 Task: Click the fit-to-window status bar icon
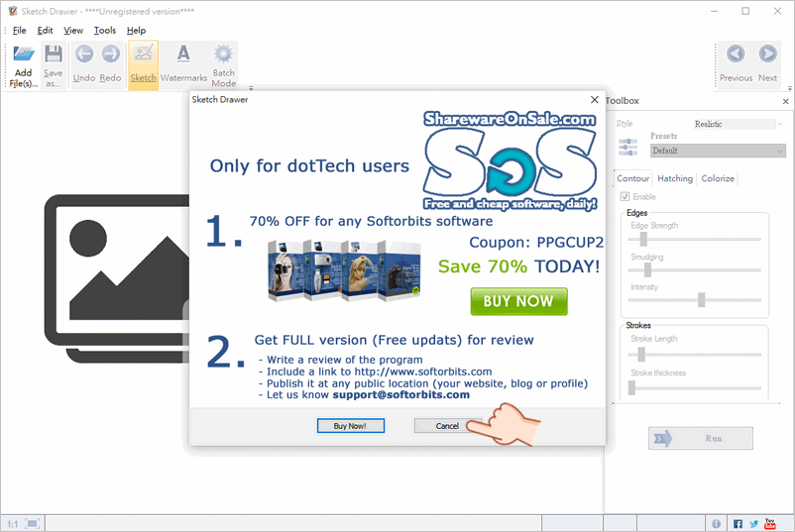pos(33,523)
